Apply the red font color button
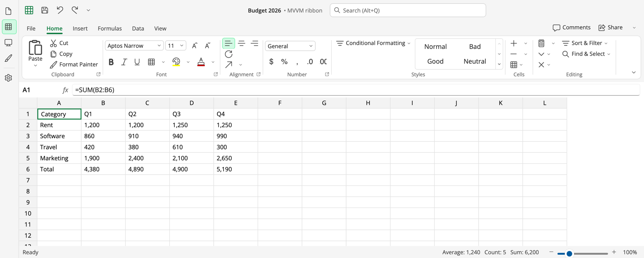644x258 pixels. click(x=201, y=62)
